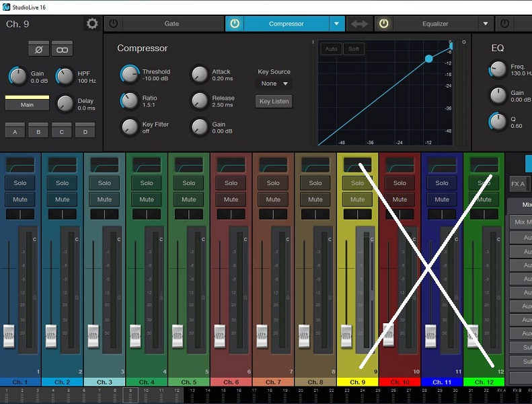532x404 pixels.
Task: Click the Ch. 7 fader cap
Action: 262,336
